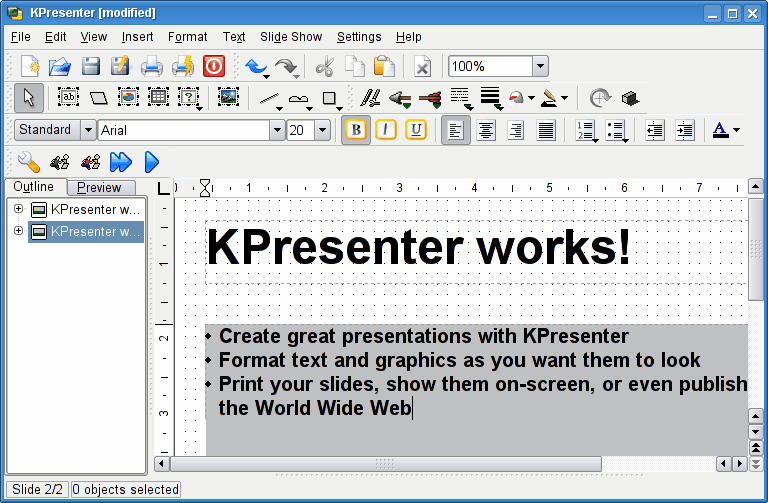The image size is (768, 503).
Task: Click the Save document floppy icon
Action: point(91,67)
